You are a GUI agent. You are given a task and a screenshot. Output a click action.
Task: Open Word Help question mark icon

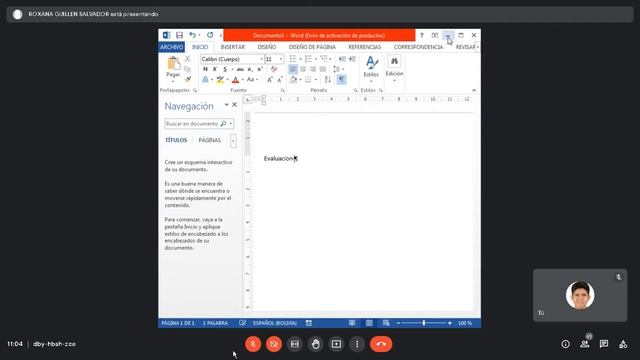point(422,36)
